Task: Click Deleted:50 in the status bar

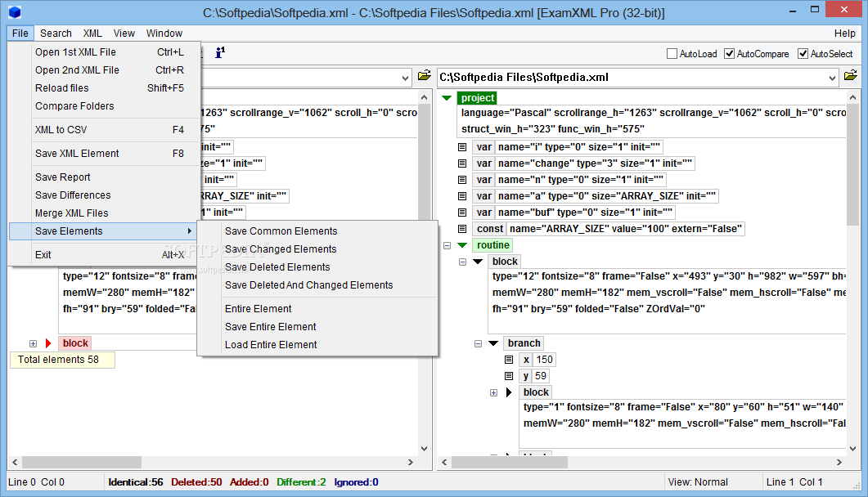Action: [x=196, y=482]
